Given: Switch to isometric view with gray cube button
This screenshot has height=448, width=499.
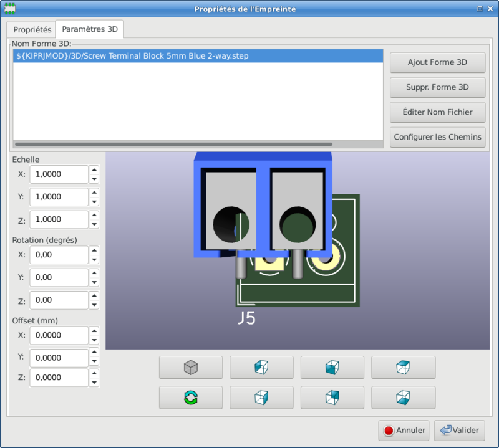Looking at the screenshot, I should (191, 368).
